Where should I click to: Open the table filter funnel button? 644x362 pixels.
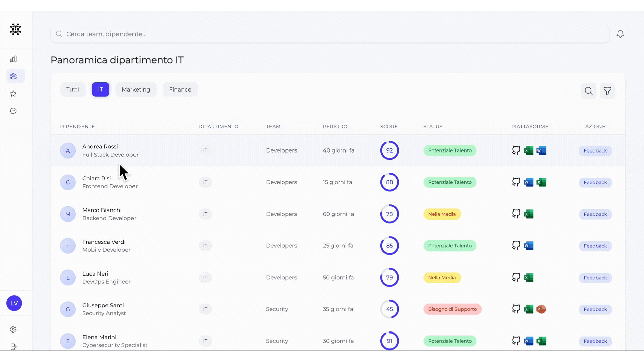pyautogui.click(x=607, y=91)
